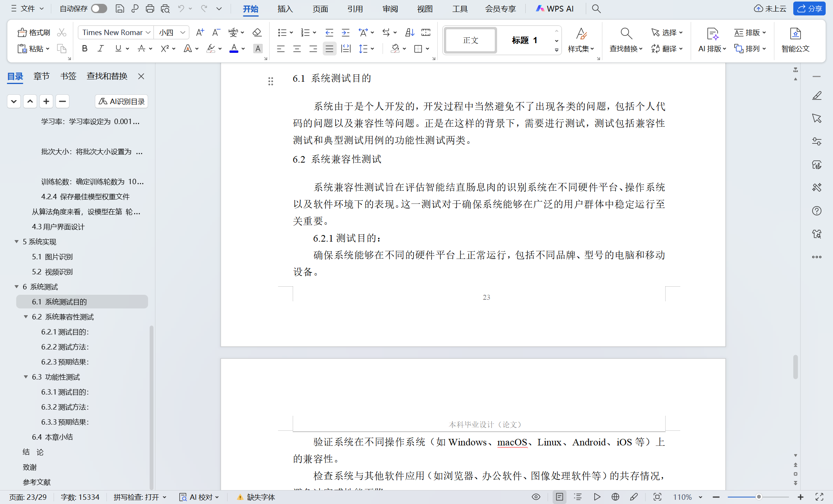Image resolution: width=833 pixels, height=504 pixels.
Task: Open the 视图 ribbon tab
Action: click(x=425, y=8)
